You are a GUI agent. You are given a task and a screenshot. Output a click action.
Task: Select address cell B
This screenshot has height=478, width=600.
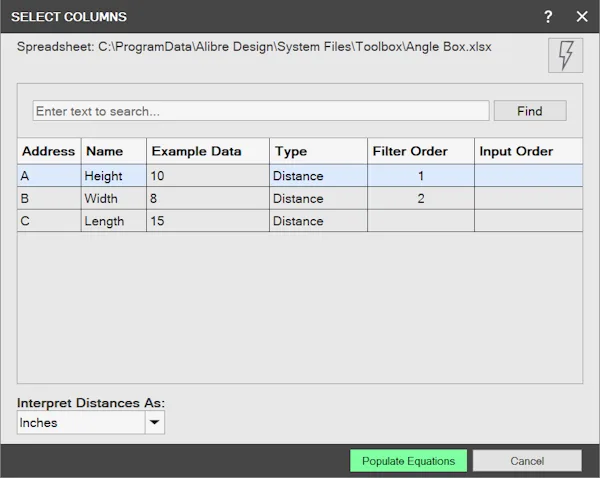click(x=49, y=198)
